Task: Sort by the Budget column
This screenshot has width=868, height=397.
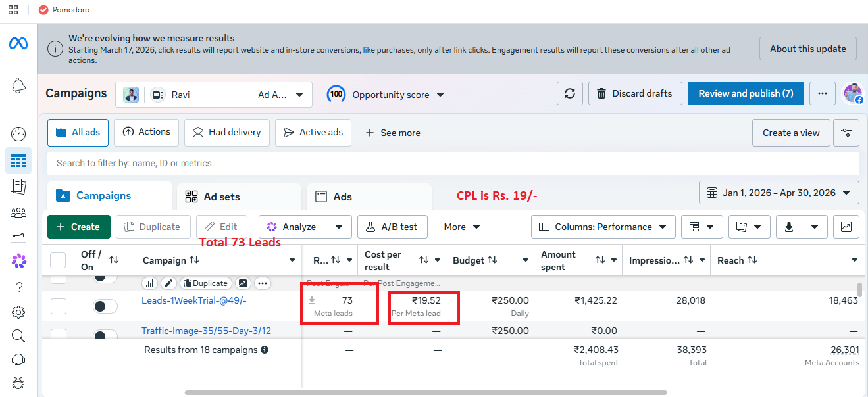Action: coord(493,260)
